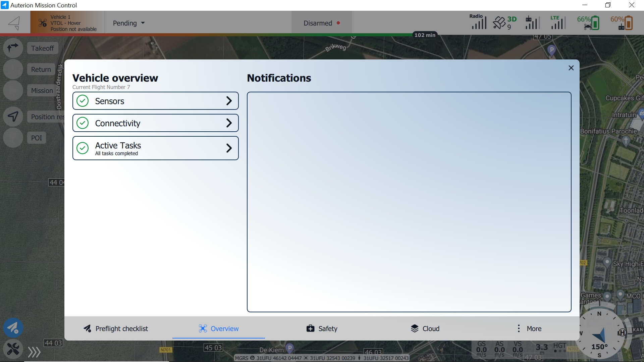Click the Disarmed status indicator
The height and width of the screenshot is (362, 644).
coord(321,23)
